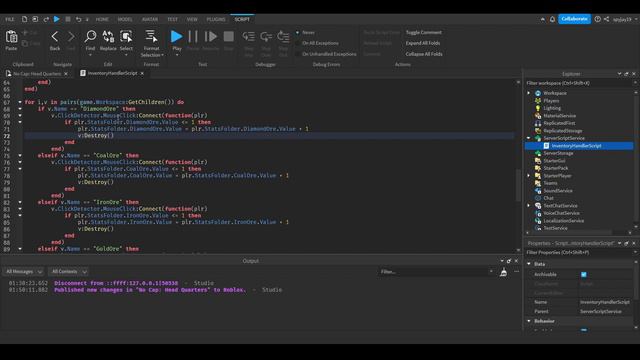Expand the Workspace tree node

click(x=529, y=93)
